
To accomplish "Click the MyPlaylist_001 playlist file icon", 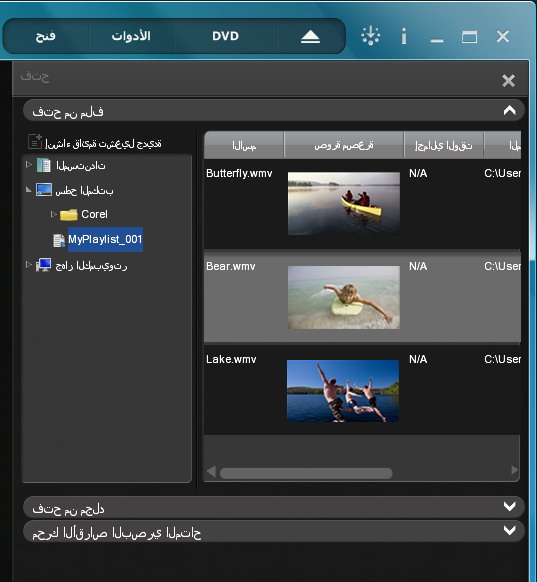I will tap(59, 241).
